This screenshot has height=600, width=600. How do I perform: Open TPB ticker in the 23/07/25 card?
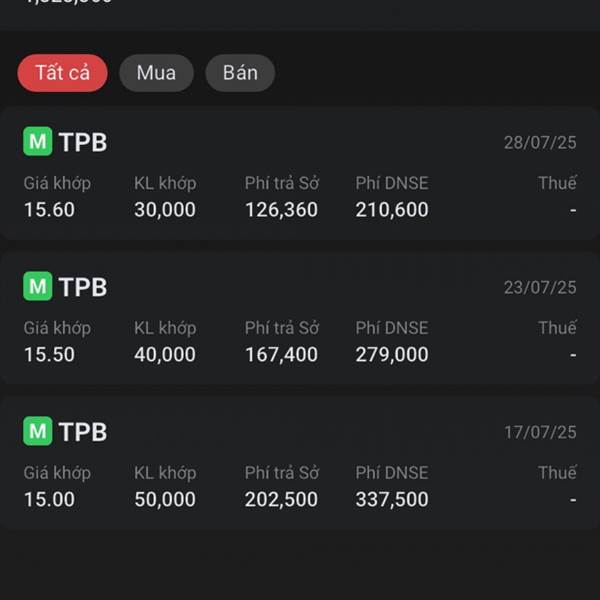point(83,287)
